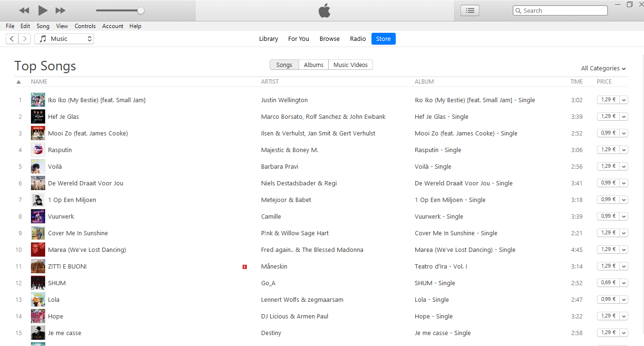Toggle the sort order arrow in the header
The width and height of the screenshot is (644, 346).
19,81
